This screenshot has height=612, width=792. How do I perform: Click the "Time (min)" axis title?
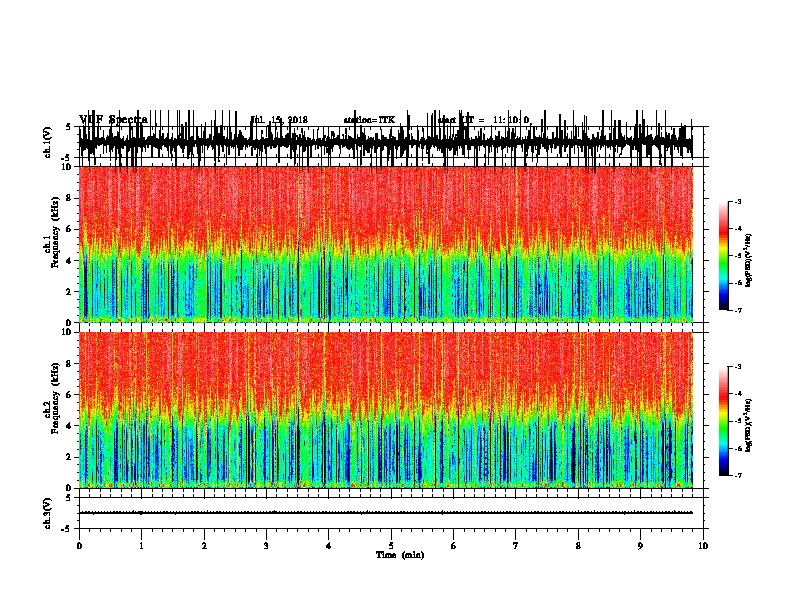(400, 555)
